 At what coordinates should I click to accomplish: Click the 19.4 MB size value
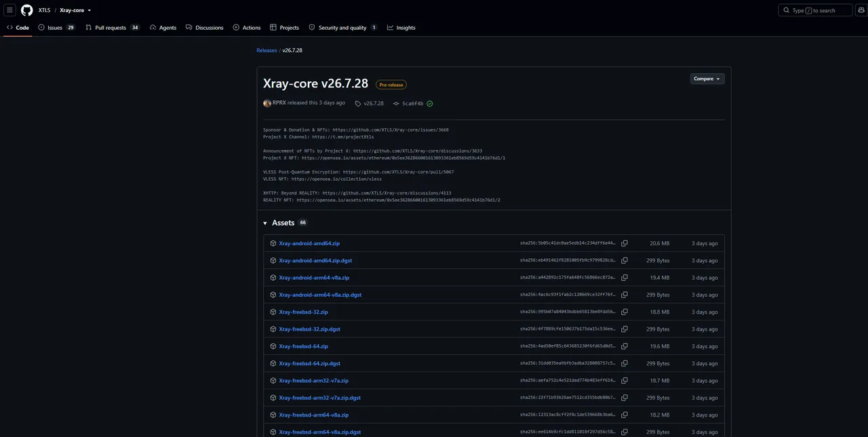[660, 278]
